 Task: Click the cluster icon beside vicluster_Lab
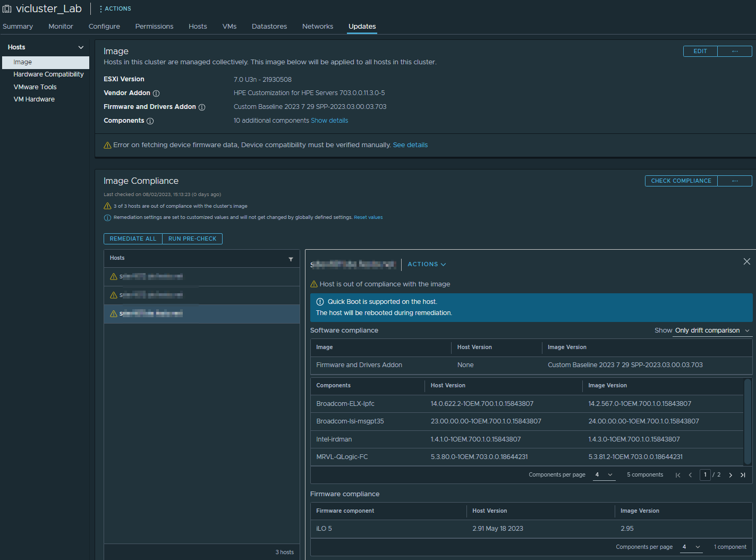7,9
